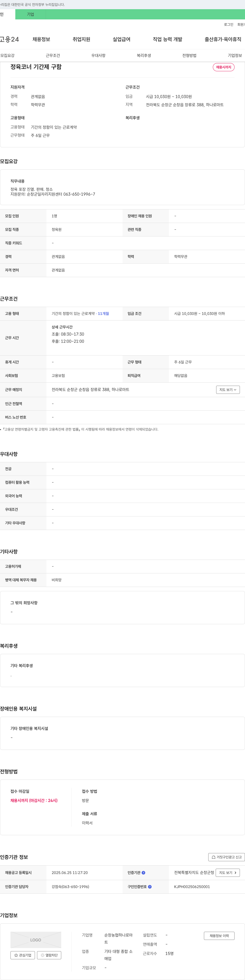Open the 취업지원 menu
The image size is (245, 980).
[x=81, y=39]
